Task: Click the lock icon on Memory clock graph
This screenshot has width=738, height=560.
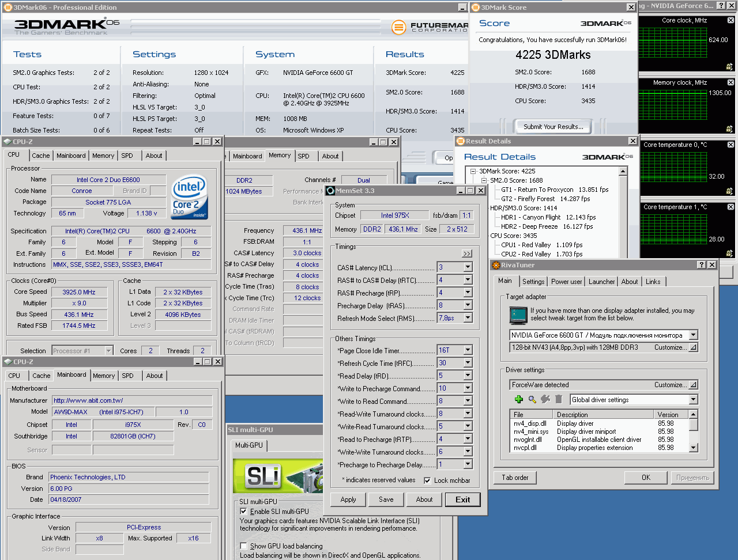Action: point(729,129)
